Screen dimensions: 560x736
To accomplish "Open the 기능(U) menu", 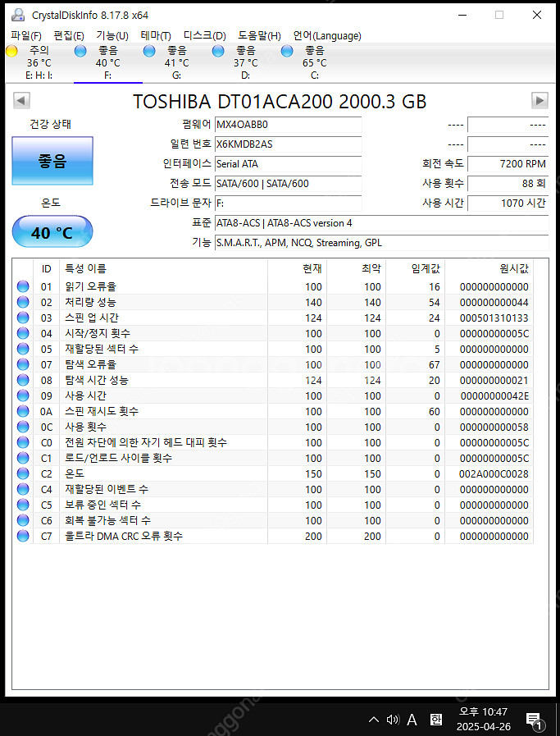I will click(x=112, y=35).
